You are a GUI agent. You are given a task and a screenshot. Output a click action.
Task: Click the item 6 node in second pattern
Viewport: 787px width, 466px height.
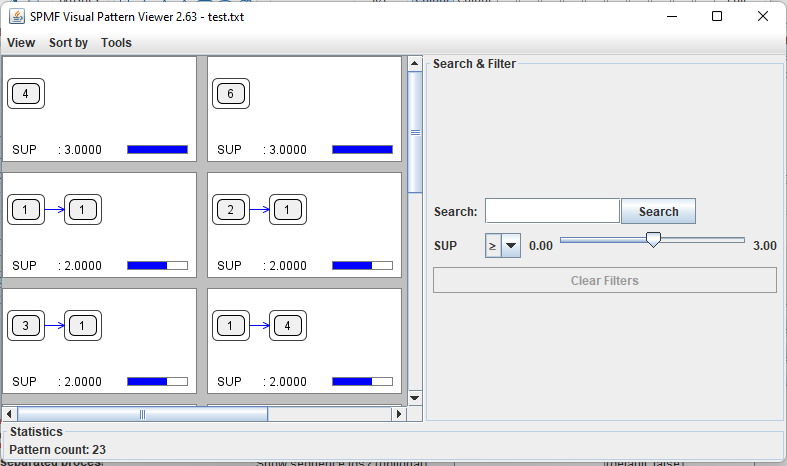pyautogui.click(x=231, y=95)
